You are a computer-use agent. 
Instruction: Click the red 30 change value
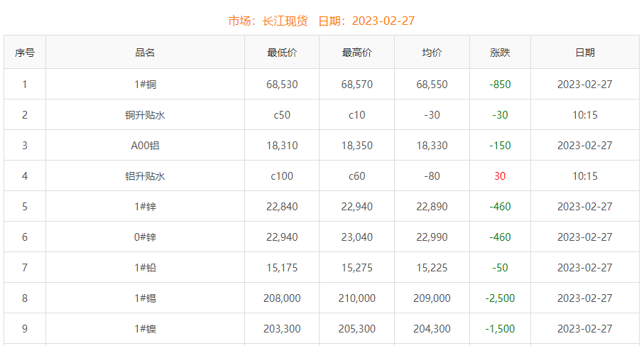pos(500,176)
